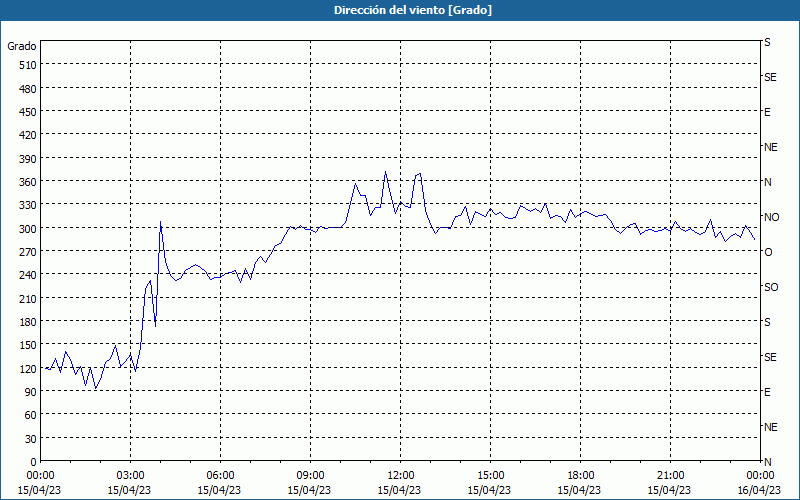Click the 270 degree axis label
Screen dimensions: 800x500
tap(28, 252)
